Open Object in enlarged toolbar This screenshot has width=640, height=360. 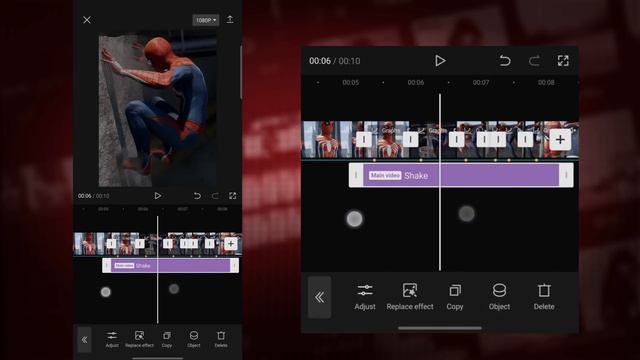pyautogui.click(x=499, y=297)
